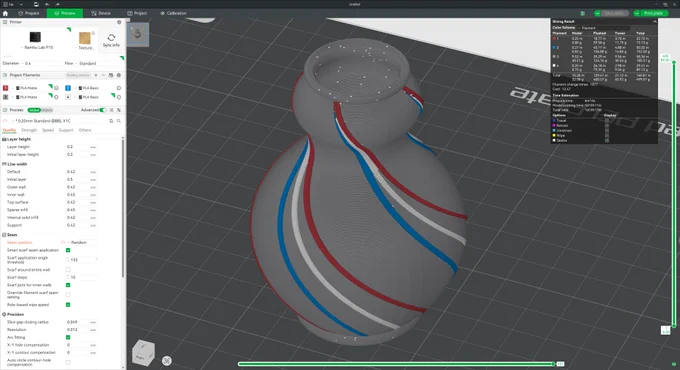Click the blue filament 2 color swatch
Viewport: 680px width, 370px height.
point(68,88)
